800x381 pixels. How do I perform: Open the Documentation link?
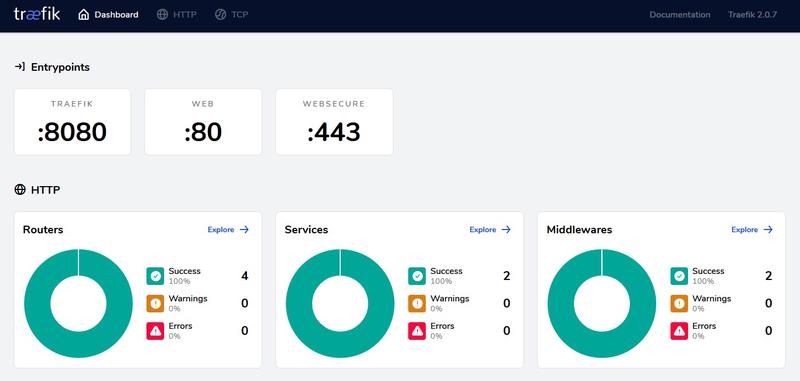(680, 15)
